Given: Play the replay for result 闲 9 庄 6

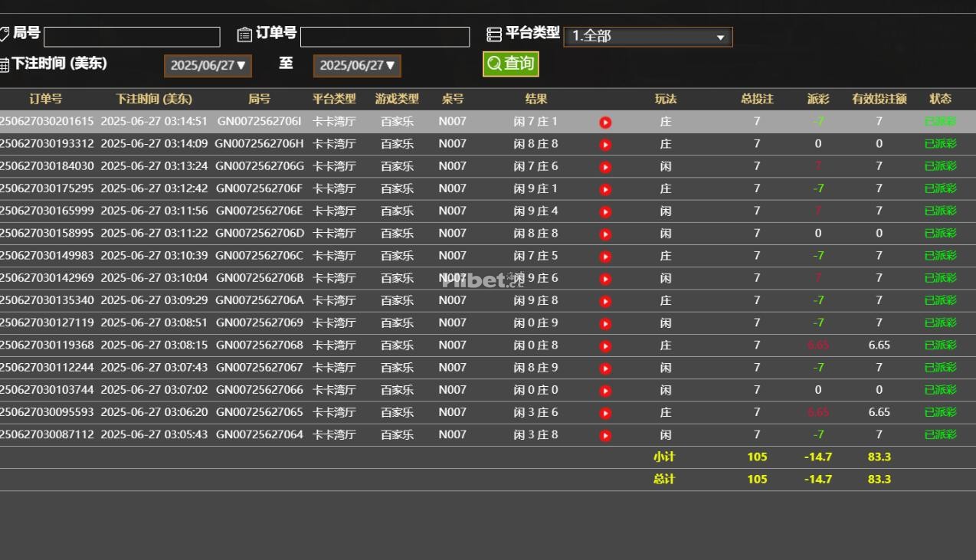Looking at the screenshot, I should tap(604, 278).
